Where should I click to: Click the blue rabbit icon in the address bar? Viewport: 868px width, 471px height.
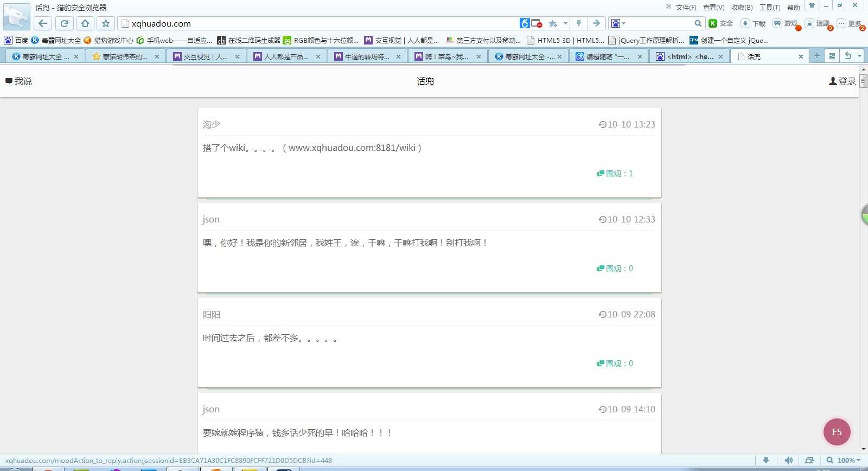pyautogui.click(x=524, y=23)
